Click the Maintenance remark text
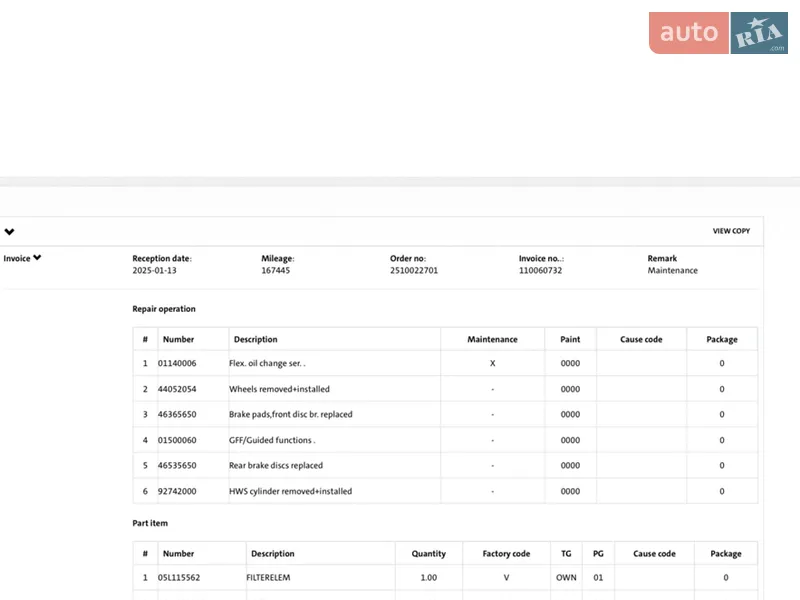The width and height of the screenshot is (800, 600). tap(672, 270)
